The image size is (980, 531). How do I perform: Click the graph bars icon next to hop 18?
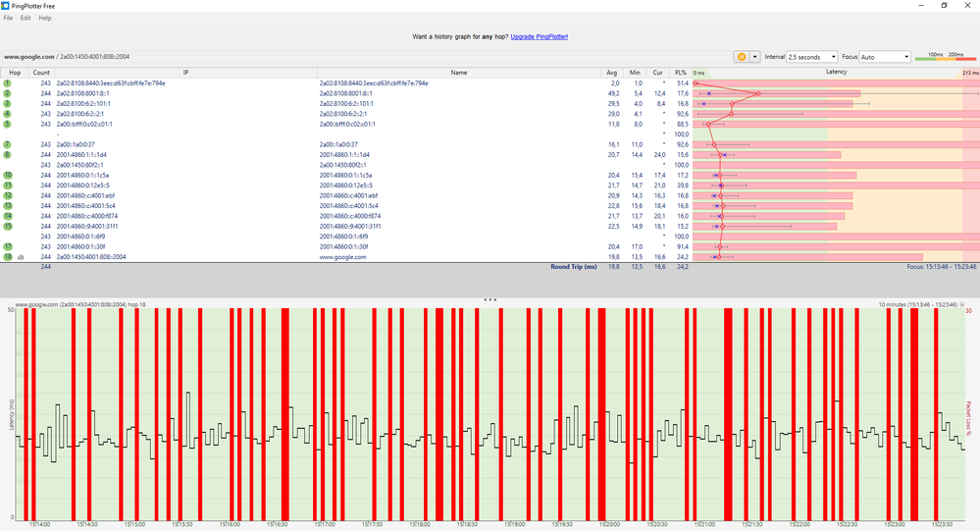[20, 257]
